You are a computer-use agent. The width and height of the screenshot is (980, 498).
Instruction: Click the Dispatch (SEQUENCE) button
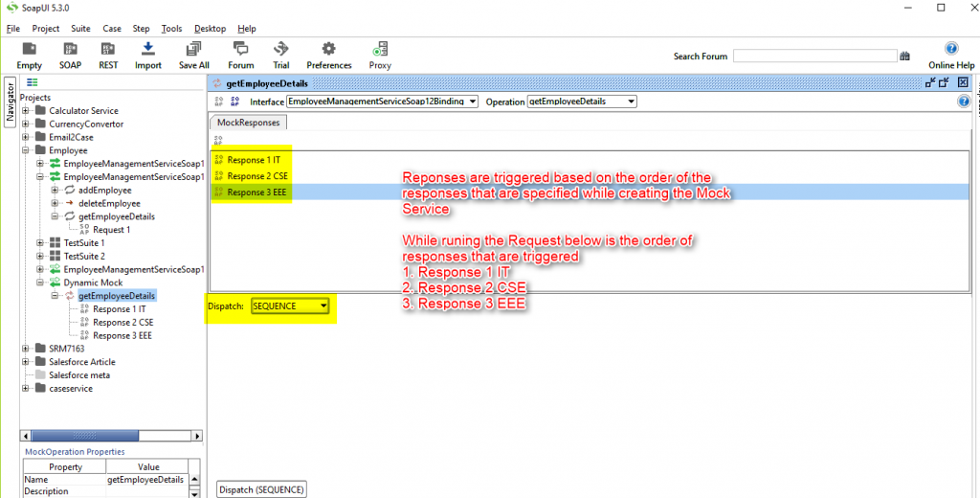point(261,489)
